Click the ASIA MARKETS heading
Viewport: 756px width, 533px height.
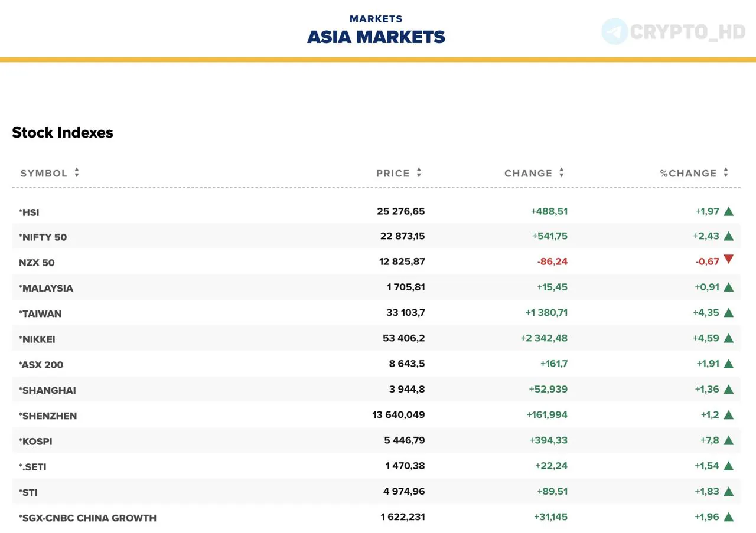[376, 37]
